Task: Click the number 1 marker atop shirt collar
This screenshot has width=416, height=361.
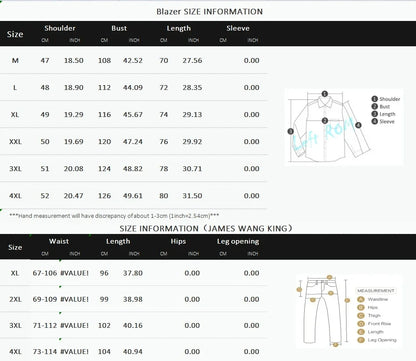Action: [x=325, y=94]
